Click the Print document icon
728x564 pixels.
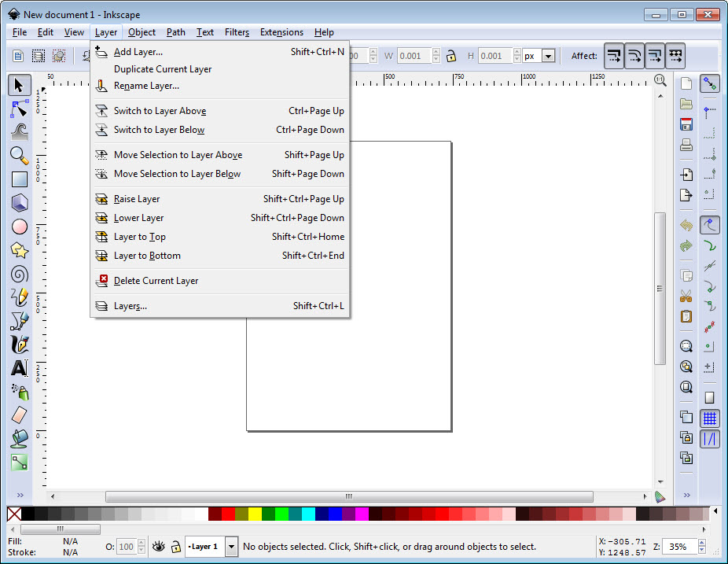(686, 145)
